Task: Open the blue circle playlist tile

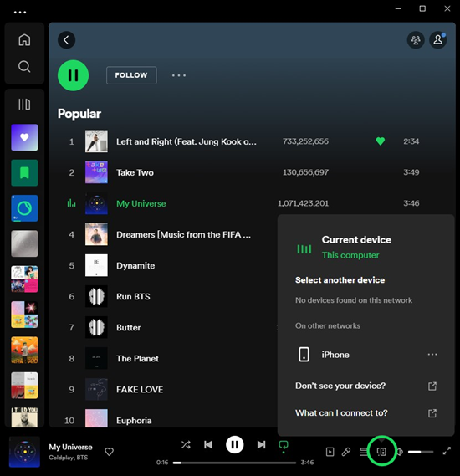Action: click(24, 208)
